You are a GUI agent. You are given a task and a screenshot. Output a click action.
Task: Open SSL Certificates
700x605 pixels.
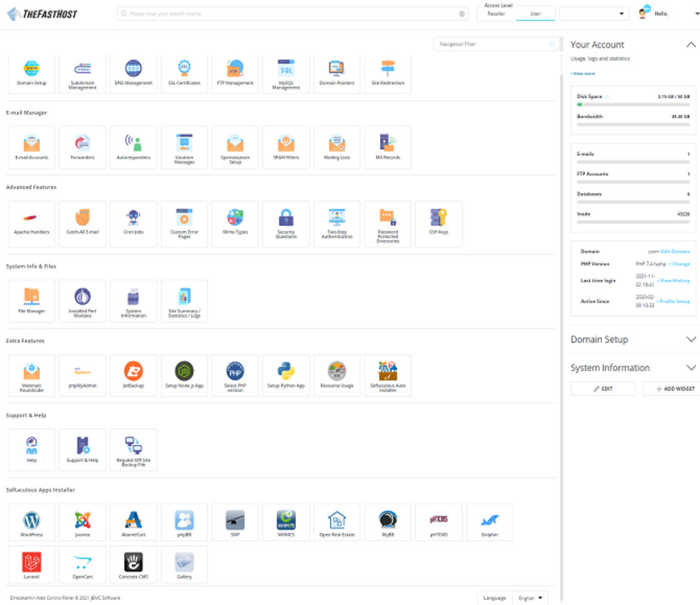tap(184, 74)
